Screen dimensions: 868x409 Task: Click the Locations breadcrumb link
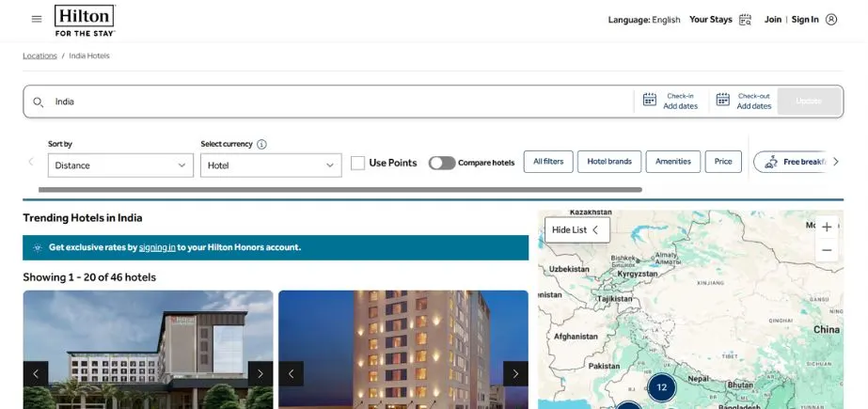40,56
